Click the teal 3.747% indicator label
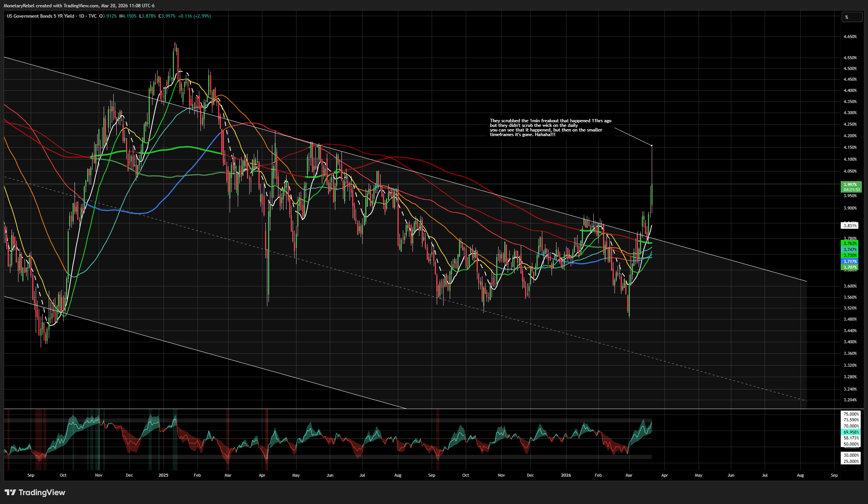The image size is (868, 504). point(850,250)
